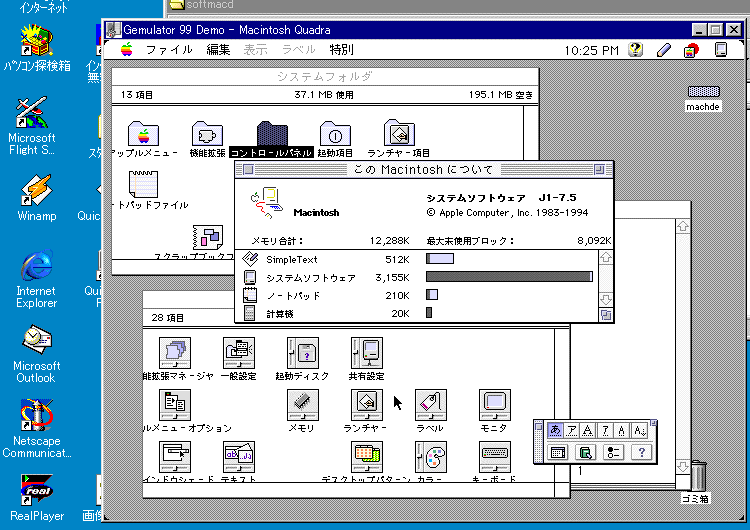
Task: Click the SimpleText memory usage bar
Action: (x=440, y=259)
